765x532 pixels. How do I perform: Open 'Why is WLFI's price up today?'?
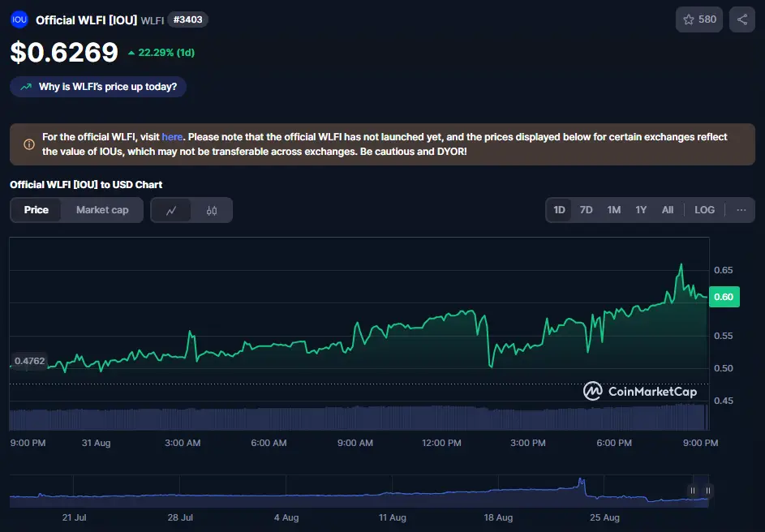pyautogui.click(x=107, y=87)
